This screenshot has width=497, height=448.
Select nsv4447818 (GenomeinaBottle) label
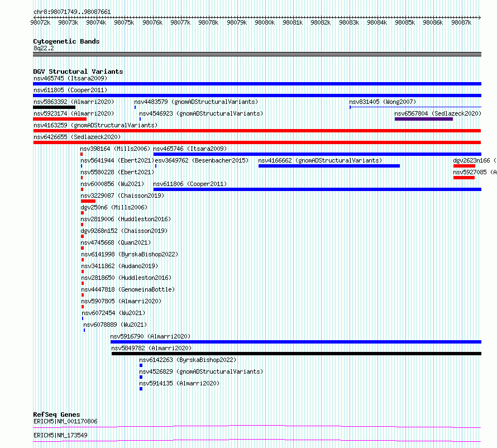coord(128,289)
